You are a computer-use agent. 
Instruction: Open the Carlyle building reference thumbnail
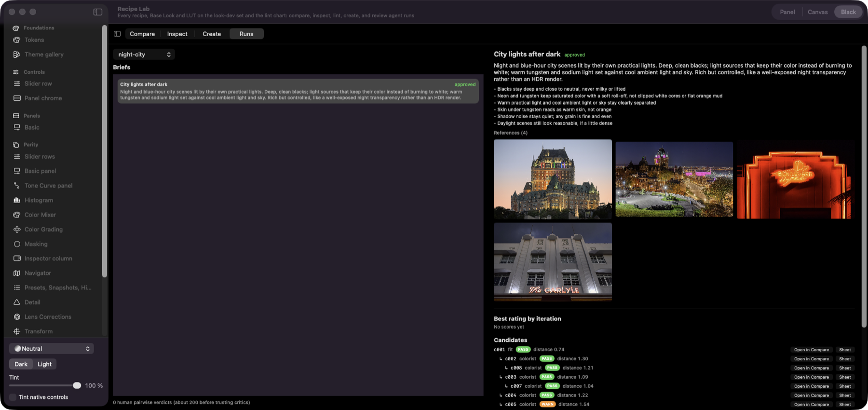[x=553, y=262]
